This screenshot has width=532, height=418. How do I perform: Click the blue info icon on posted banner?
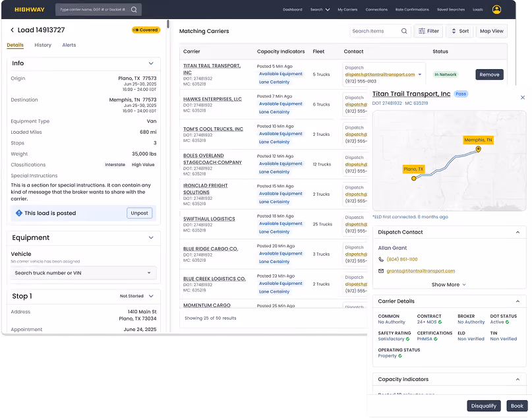click(19, 213)
